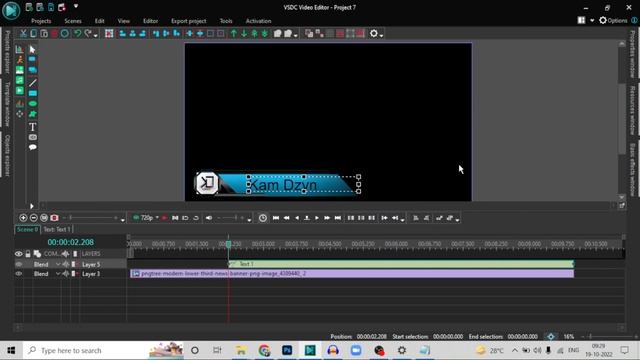Image resolution: width=640 pixels, height=360 pixels.
Task: Click the Movement crosshair icon
Action: pos(20,114)
